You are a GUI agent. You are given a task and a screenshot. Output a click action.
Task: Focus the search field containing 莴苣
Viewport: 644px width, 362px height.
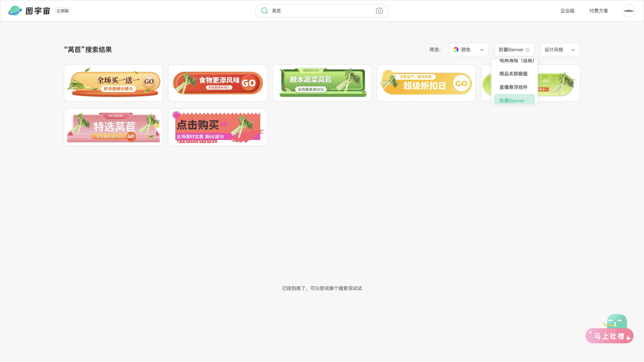322,11
